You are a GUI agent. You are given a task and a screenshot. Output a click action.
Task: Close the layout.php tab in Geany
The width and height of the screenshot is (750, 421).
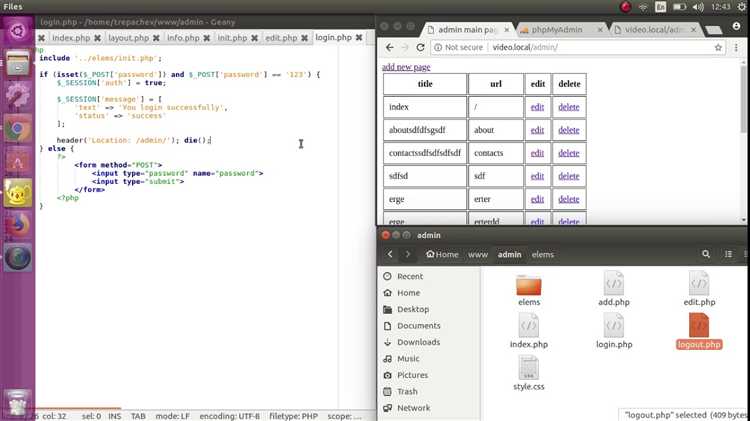pyautogui.click(x=156, y=38)
